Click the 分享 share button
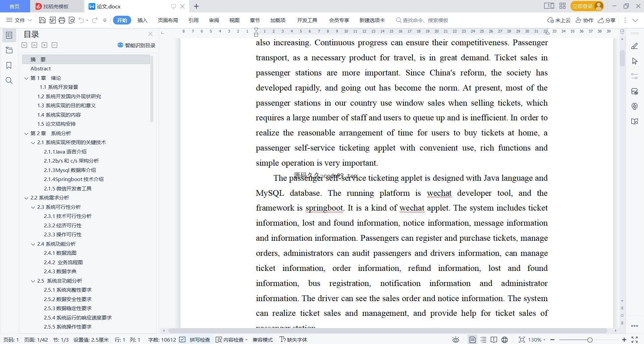 click(x=607, y=20)
